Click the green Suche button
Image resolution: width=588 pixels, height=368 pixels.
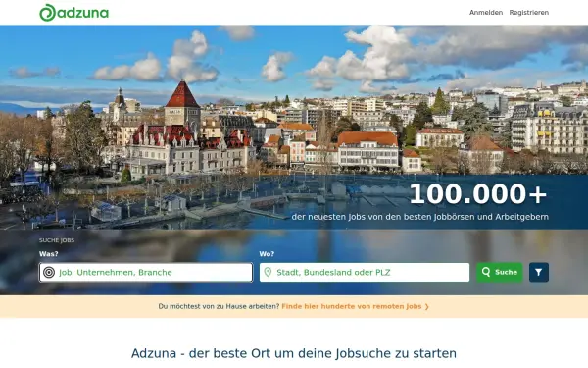(500, 272)
